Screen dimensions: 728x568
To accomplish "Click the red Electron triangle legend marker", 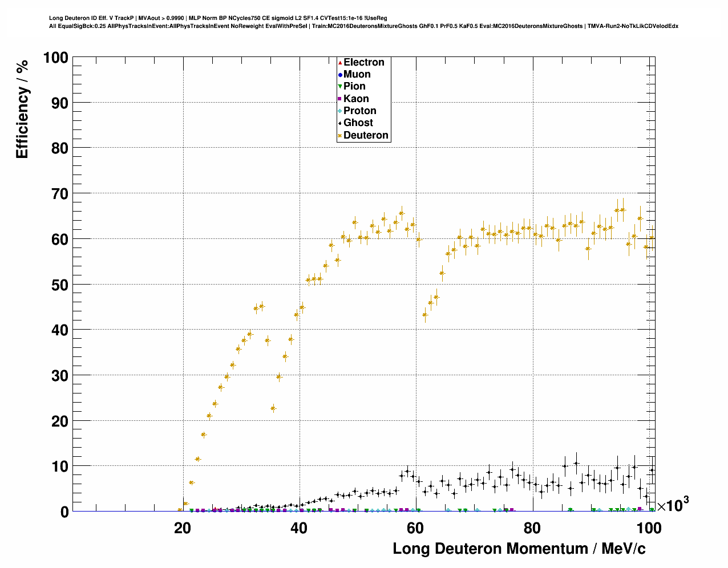I will 340,62.
